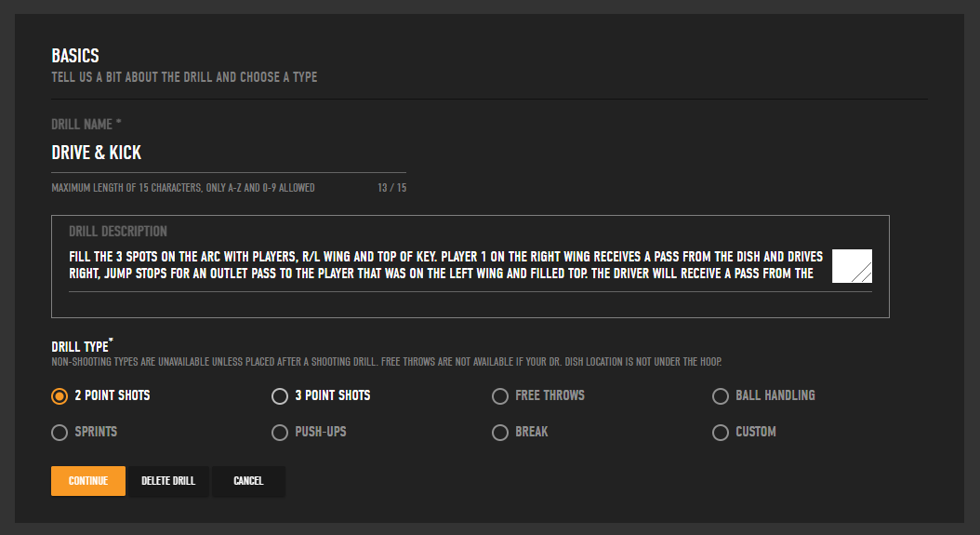Select the 2 Point Shots radio button
Screen dimensions: 980x535
pyautogui.click(x=60, y=396)
